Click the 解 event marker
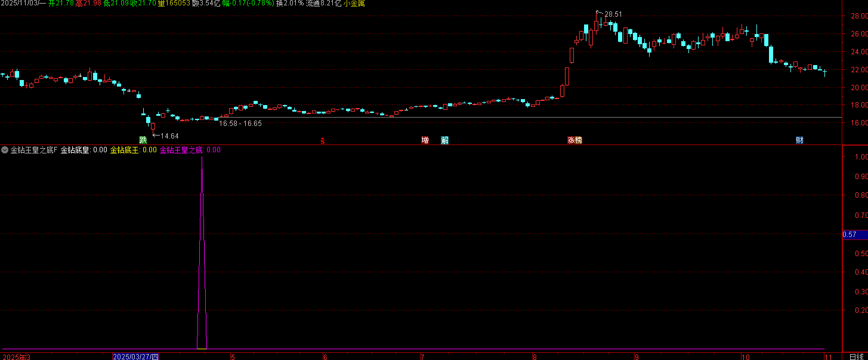868x360 pixels. tap(444, 140)
